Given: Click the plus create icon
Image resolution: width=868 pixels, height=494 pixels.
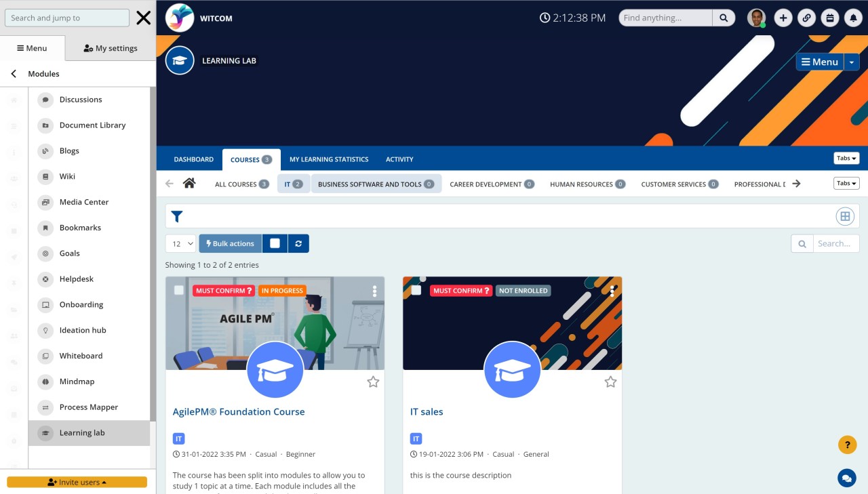Looking at the screenshot, I should pyautogui.click(x=783, y=18).
